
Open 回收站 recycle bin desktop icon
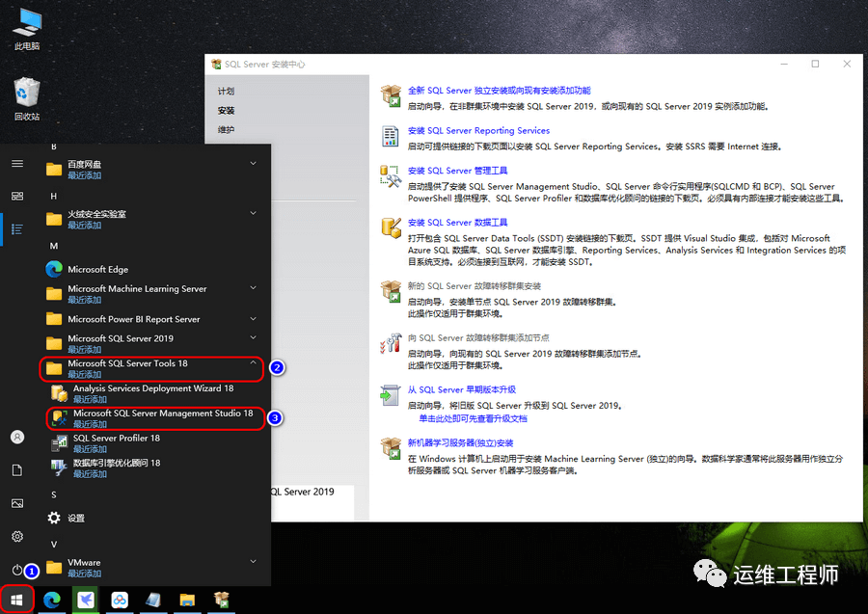click(27, 99)
